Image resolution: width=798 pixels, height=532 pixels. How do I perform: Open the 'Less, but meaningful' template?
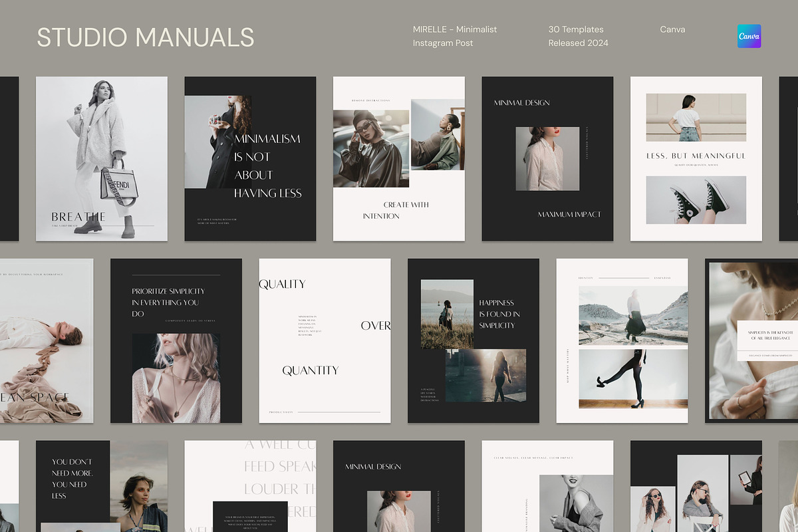696,159
